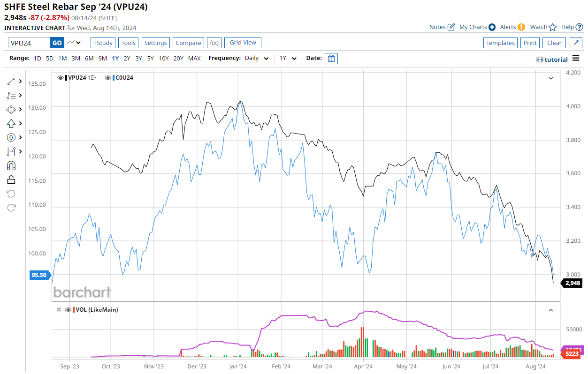Click the Templates button
Image resolution: width=588 pixels, height=374 pixels.
pos(500,43)
